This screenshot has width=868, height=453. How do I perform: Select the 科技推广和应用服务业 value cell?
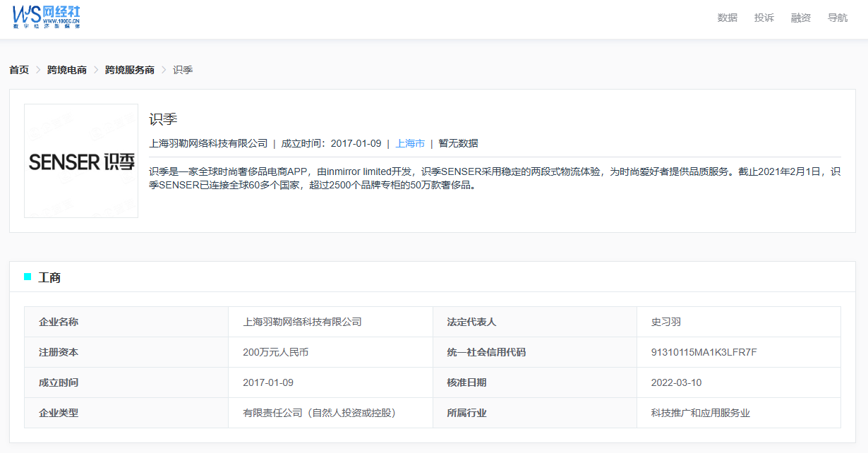(x=739, y=413)
